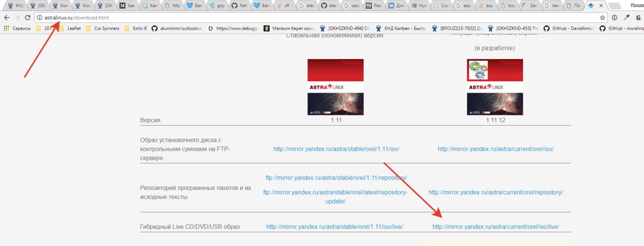The height and width of the screenshot is (246, 644).
Task: Click the circled-i extension icon near eyedropper
Action: pos(615,17)
